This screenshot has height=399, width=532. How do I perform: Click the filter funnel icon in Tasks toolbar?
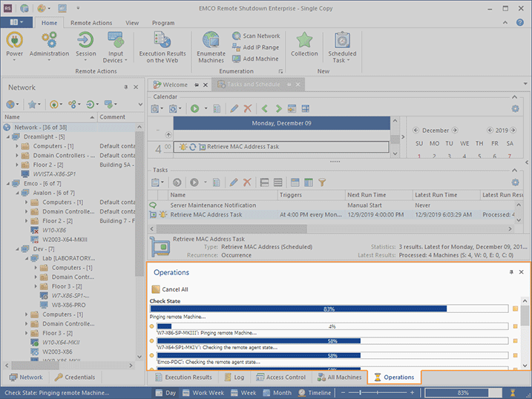point(323,182)
